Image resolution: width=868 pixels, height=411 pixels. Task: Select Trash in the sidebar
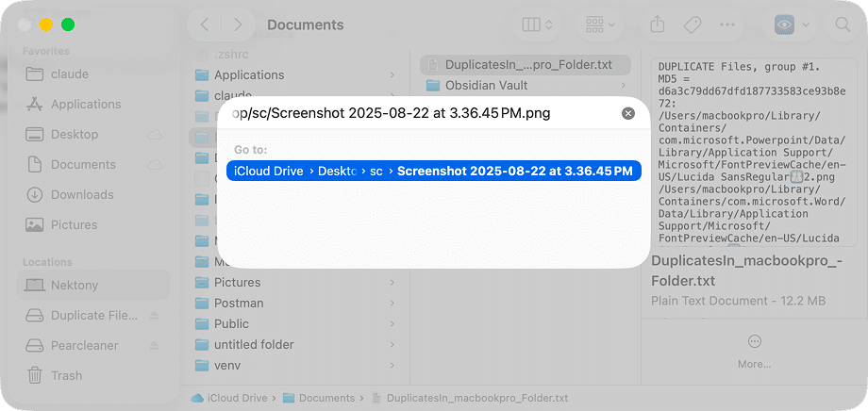(66, 375)
